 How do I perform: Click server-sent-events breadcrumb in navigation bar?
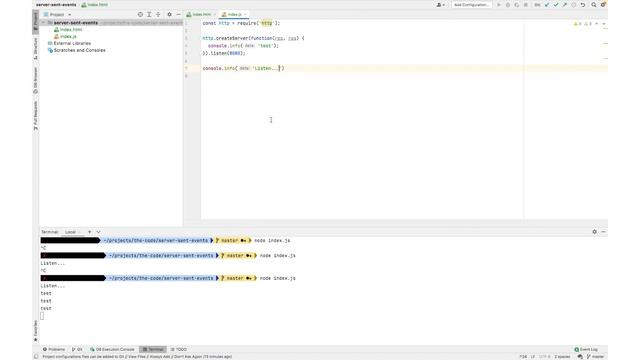coord(56,5)
